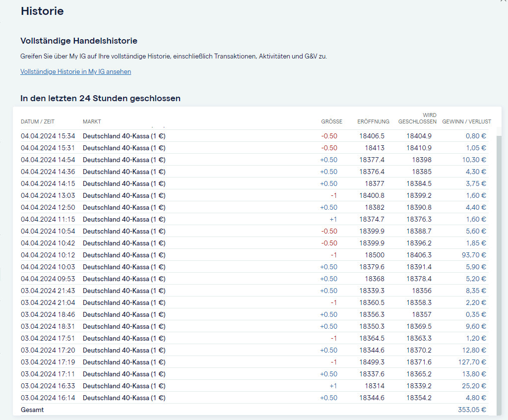Close the Historie panel with the X
Screen dimensions: 508x420
(505, 1)
